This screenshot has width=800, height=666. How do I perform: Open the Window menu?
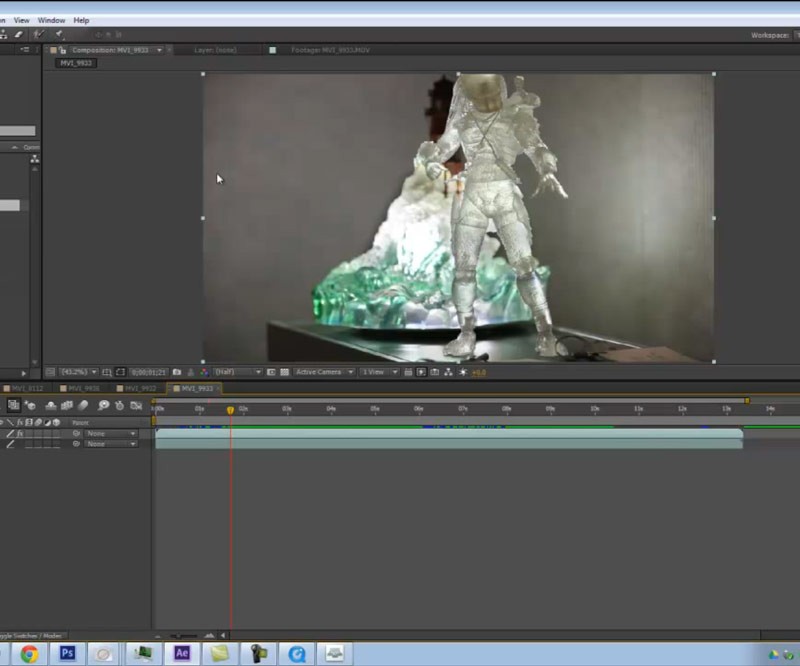51,20
